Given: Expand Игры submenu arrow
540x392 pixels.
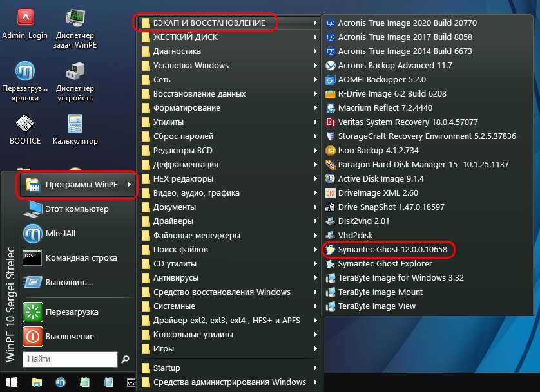Looking at the screenshot, I should [316, 349].
